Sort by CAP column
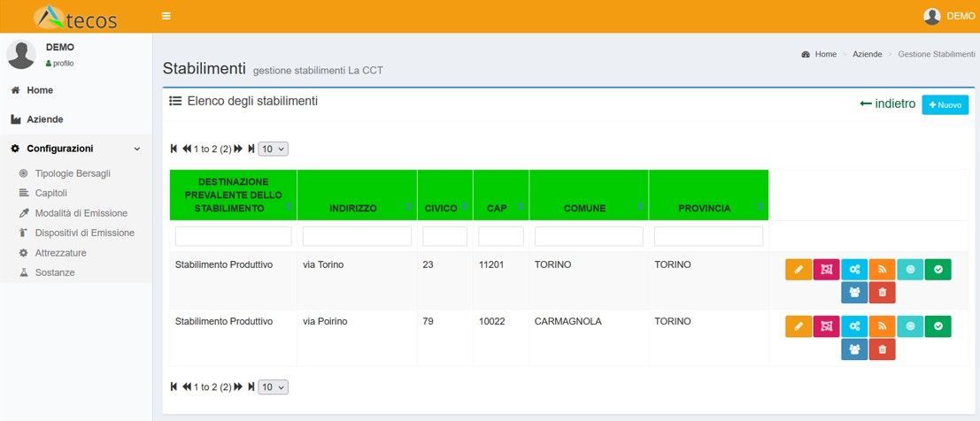Viewport: 980px width, 421px height. [x=501, y=195]
